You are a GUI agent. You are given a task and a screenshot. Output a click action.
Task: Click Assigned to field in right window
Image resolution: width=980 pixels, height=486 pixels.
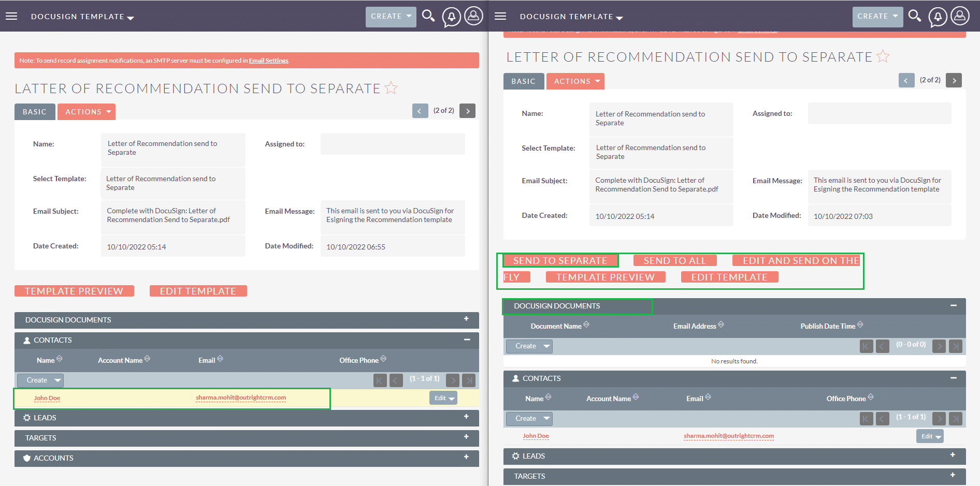point(880,113)
